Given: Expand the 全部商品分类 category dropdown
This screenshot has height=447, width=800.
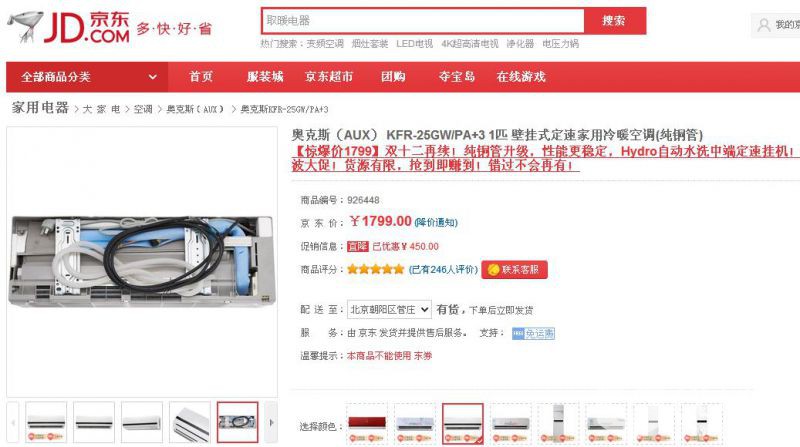Looking at the screenshot, I should pos(87,77).
